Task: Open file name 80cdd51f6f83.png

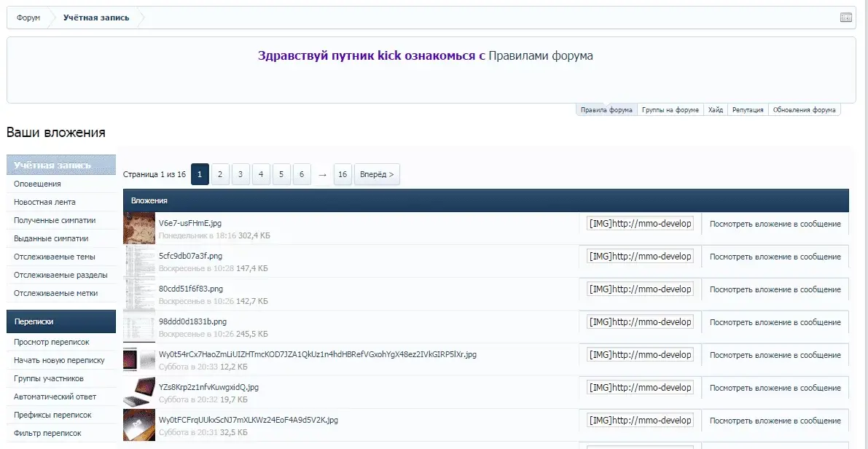Action: (x=191, y=289)
